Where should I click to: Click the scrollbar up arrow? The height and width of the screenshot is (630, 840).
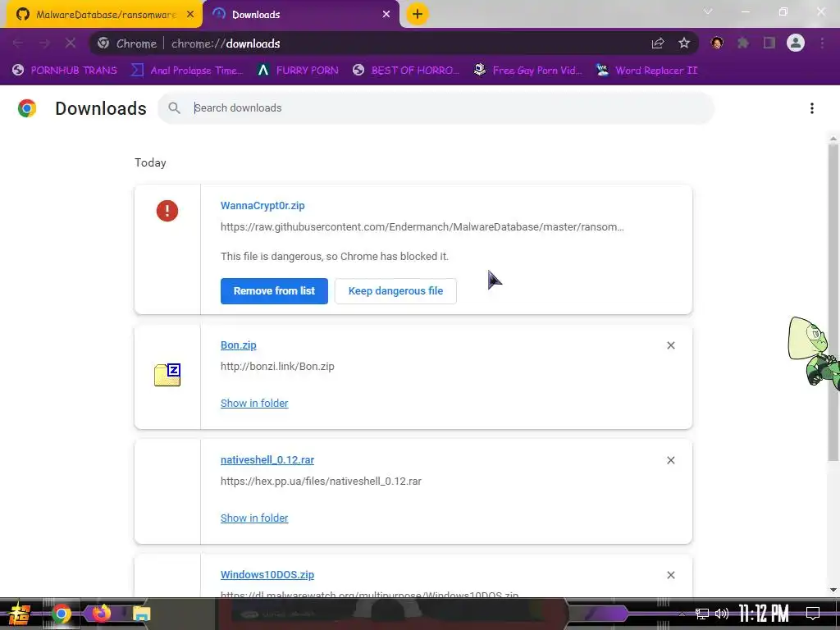833,139
